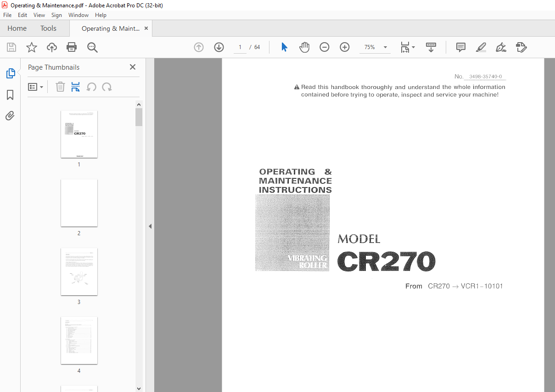Viewport: 555px width, 392px height.
Task: Select page 3 thumbnail
Action: [x=79, y=272]
